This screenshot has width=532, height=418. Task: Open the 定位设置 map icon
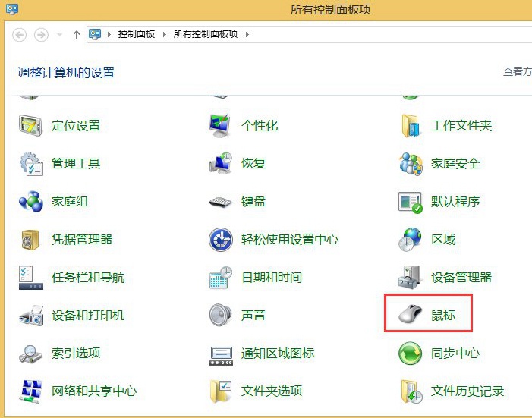30,125
